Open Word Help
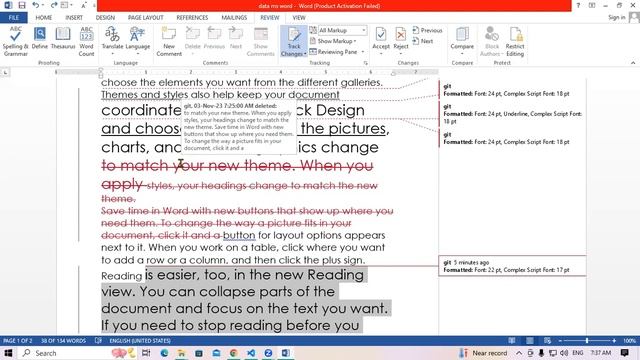The width and height of the screenshot is (640, 360). tap(578, 5)
